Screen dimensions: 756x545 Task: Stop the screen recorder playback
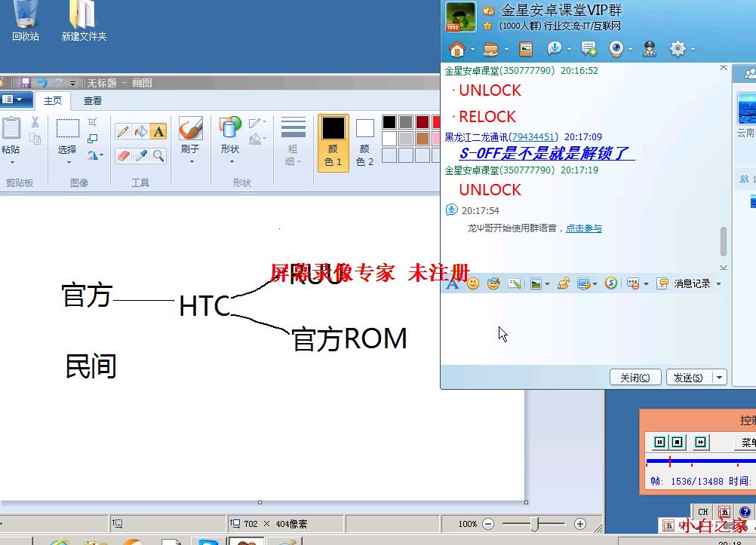(677, 442)
